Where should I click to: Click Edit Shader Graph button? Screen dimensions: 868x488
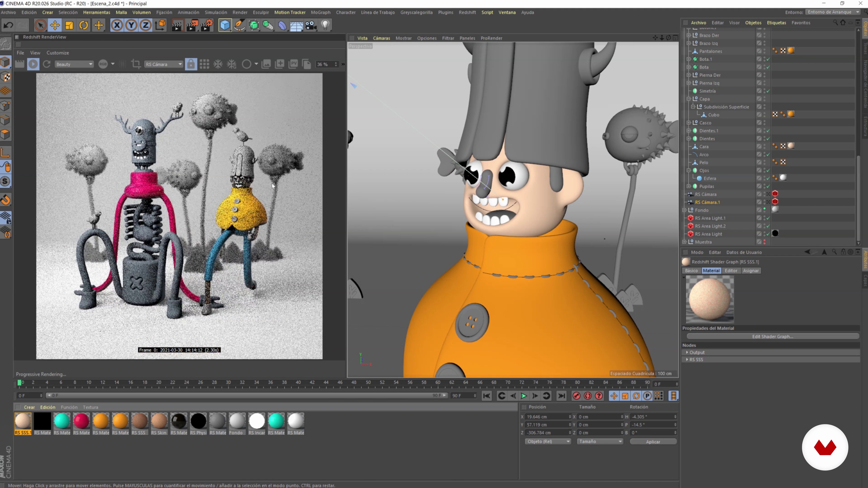[x=772, y=336]
